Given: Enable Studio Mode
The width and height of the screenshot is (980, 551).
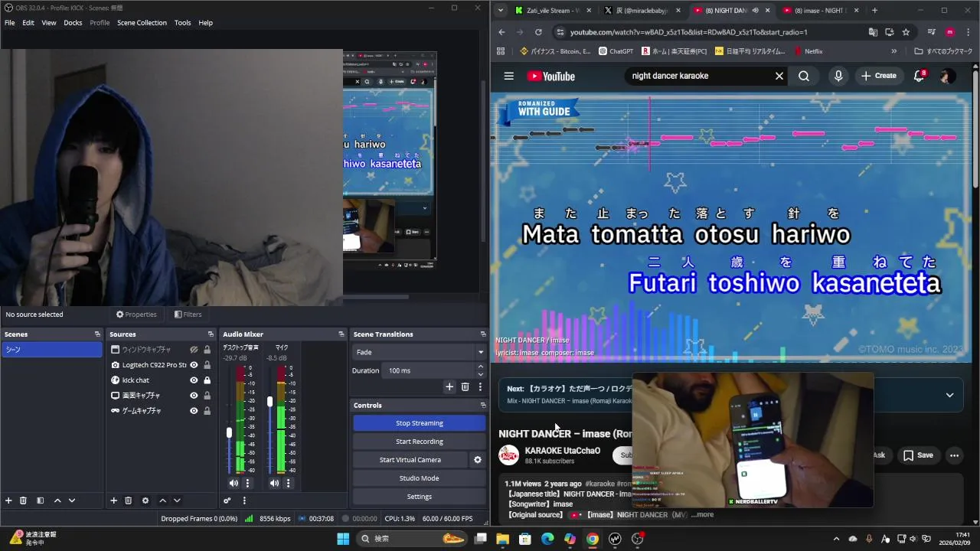Looking at the screenshot, I should click(x=420, y=478).
